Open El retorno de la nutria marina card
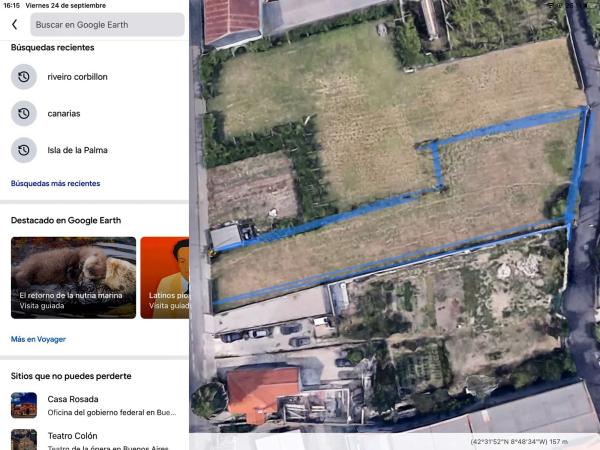 click(x=73, y=277)
